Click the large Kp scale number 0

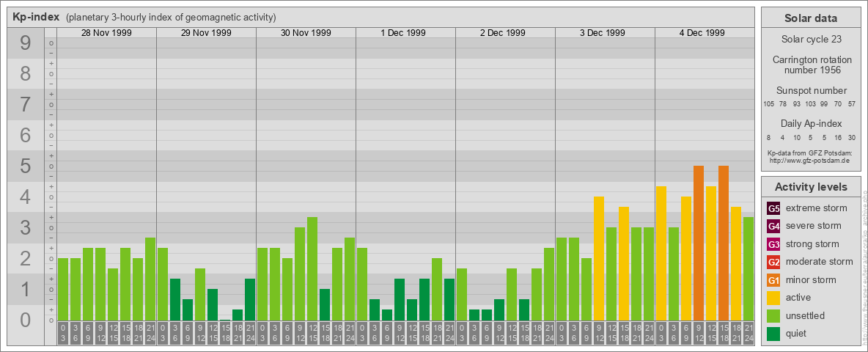pos(26,320)
